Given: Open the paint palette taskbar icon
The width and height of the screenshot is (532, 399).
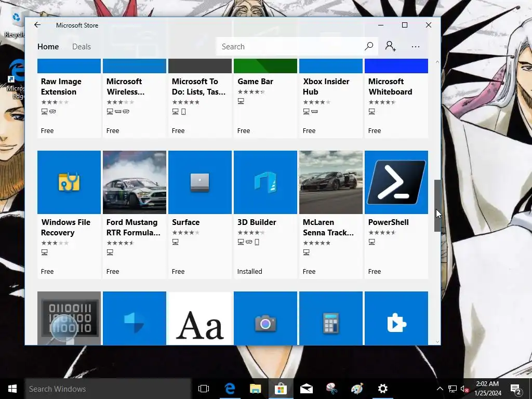Looking at the screenshot, I should (x=357, y=389).
